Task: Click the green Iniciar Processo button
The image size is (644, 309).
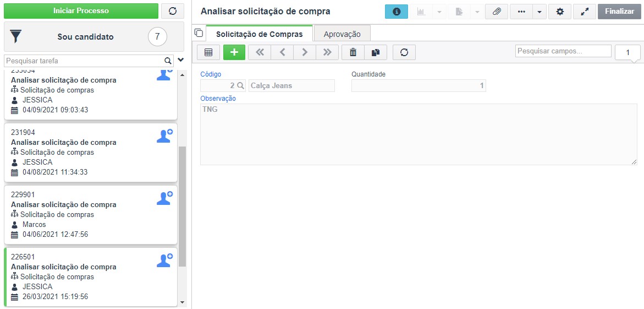Action: tap(81, 11)
